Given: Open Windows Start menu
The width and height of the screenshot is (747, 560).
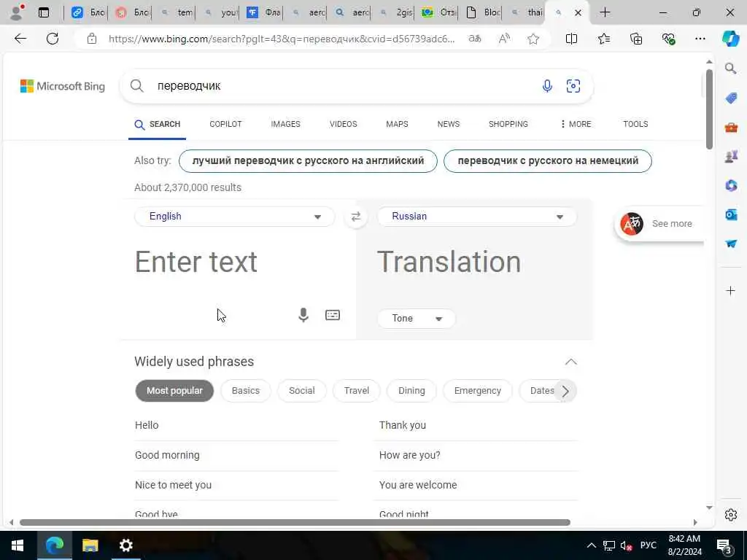Looking at the screenshot, I should [18, 545].
